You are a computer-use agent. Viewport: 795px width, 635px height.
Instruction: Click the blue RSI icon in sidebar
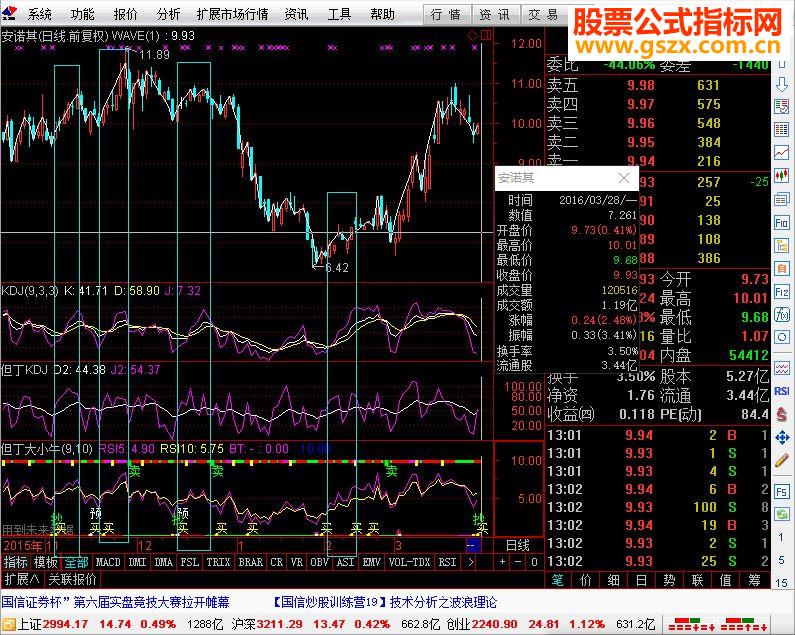click(x=781, y=391)
